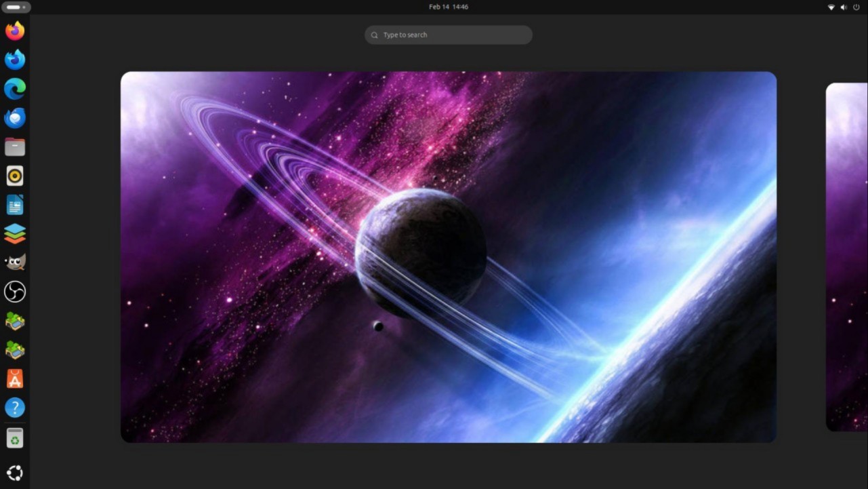Viewport: 868px width, 489px height.
Task: Switch to the partially visible second workspace
Action: click(847, 257)
